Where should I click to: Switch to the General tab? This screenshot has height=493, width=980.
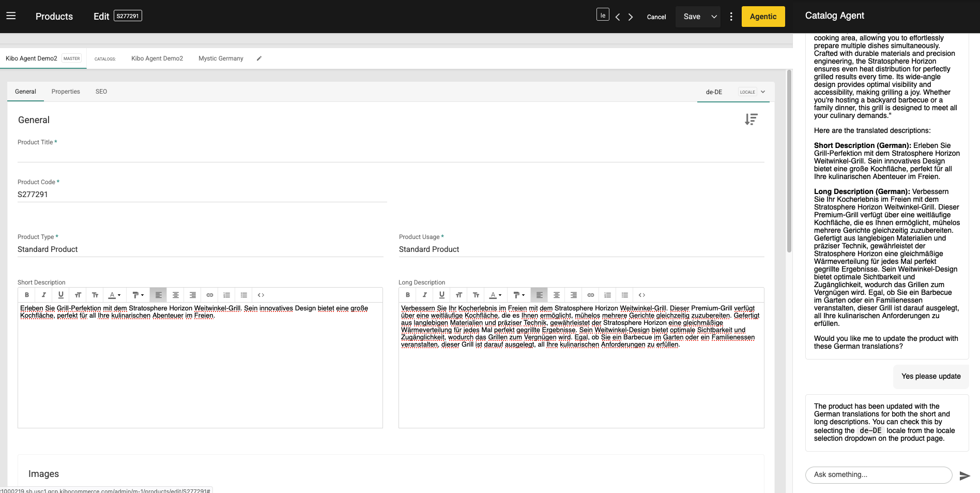(25, 92)
